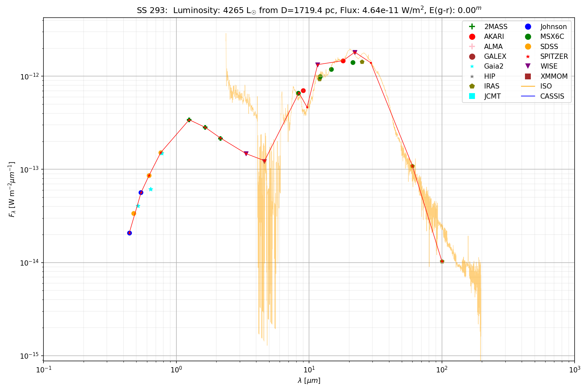Select the XMMOM brown square legend marker
Image resolution: width=588 pixels, height=392 pixels.
coord(528,76)
